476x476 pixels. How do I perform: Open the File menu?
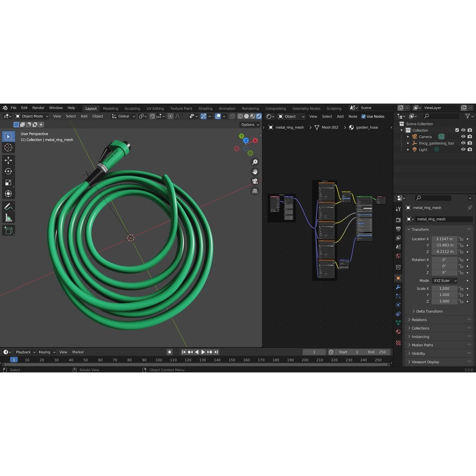[14, 108]
